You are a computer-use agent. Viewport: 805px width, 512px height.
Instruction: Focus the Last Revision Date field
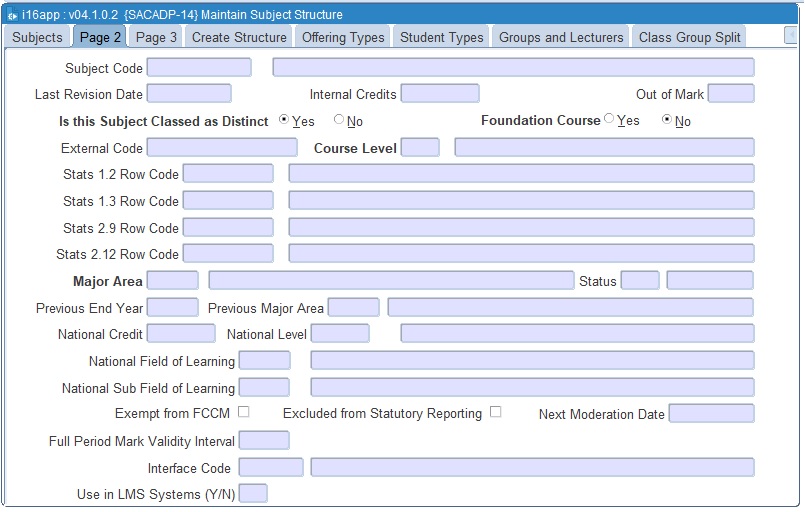(x=189, y=94)
